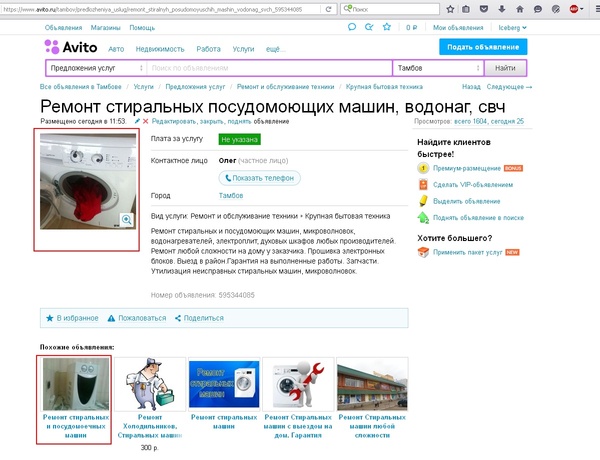
Task: Click the Pocket icon in the toolbar
Action: coord(484,9)
